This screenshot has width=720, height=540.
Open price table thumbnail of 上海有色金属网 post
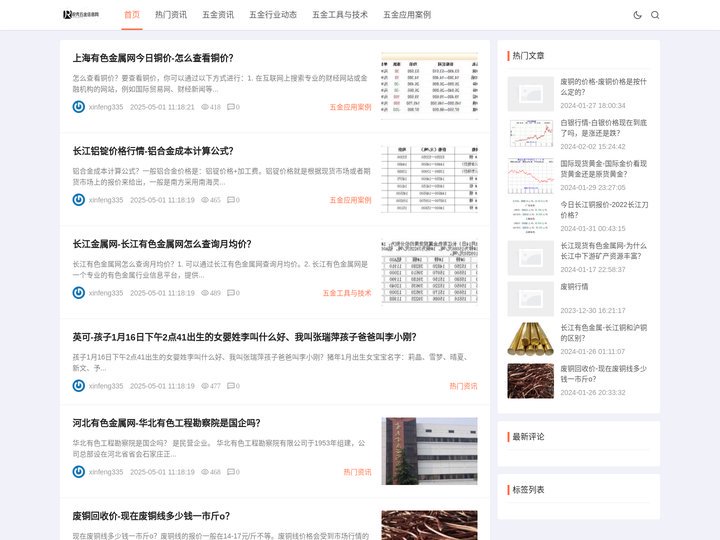coord(429,86)
